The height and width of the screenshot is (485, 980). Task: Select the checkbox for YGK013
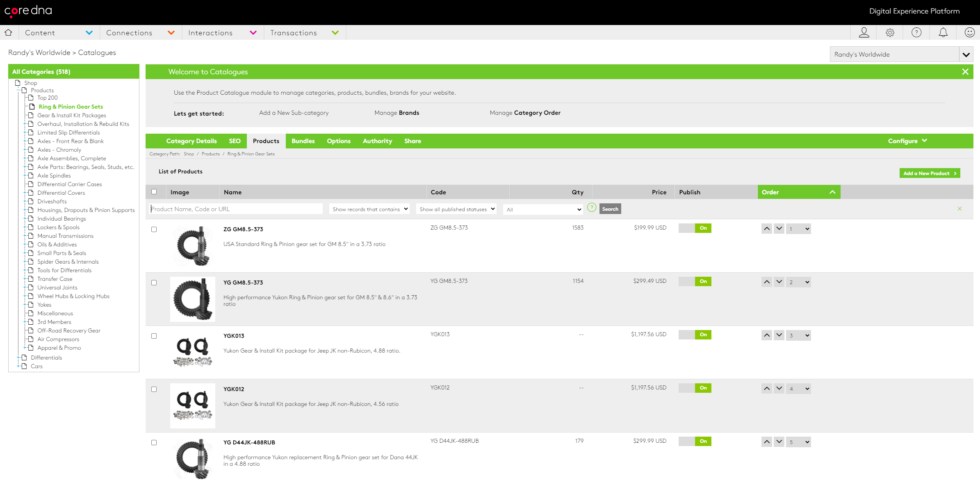pyautogui.click(x=154, y=336)
